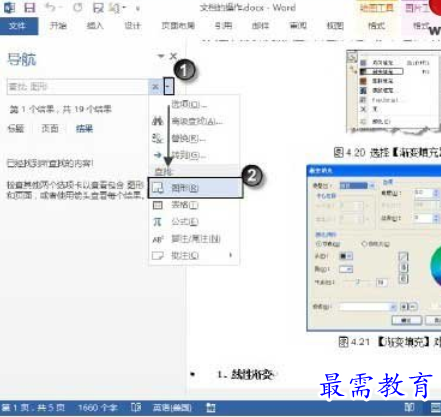The height and width of the screenshot is (417, 441).
Task: Switch to print layout view icon
Action: pos(436,407)
